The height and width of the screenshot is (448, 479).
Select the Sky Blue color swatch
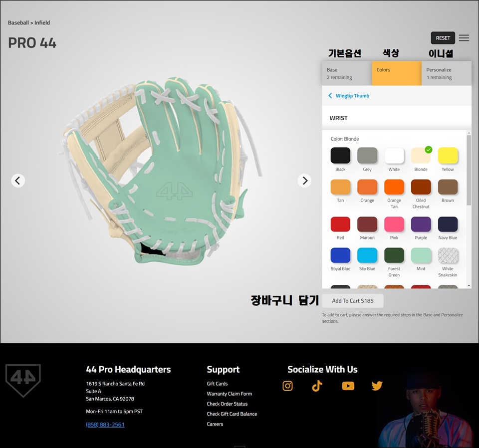tap(367, 255)
